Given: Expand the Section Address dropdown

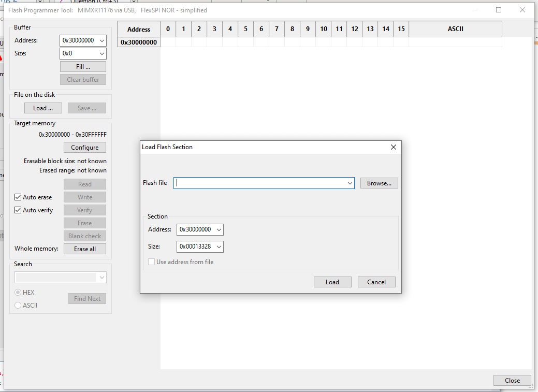Looking at the screenshot, I should pyautogui.click(x=220, y=229).
